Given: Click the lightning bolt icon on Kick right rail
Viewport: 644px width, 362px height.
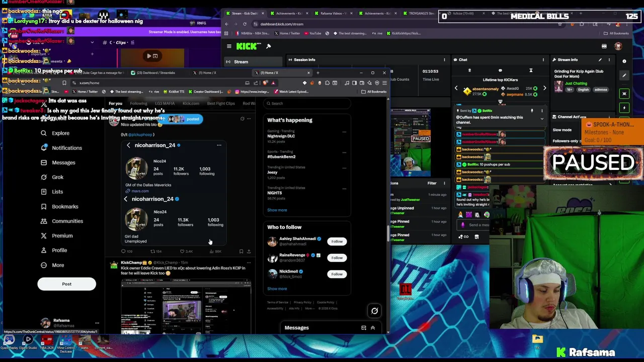Looking at the screenshot, I should (x=624, y=108).
